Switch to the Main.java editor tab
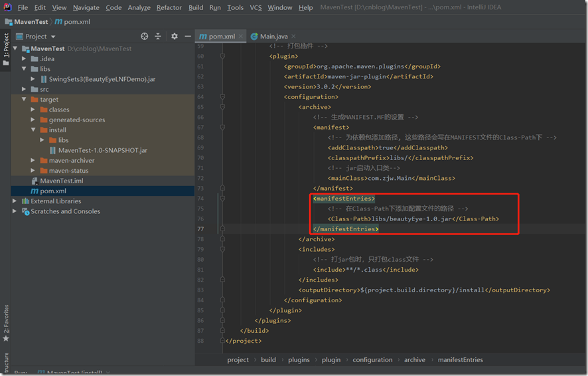Image resolution: width=588 pixels, height=376 pixels. [x=273, y=37]
